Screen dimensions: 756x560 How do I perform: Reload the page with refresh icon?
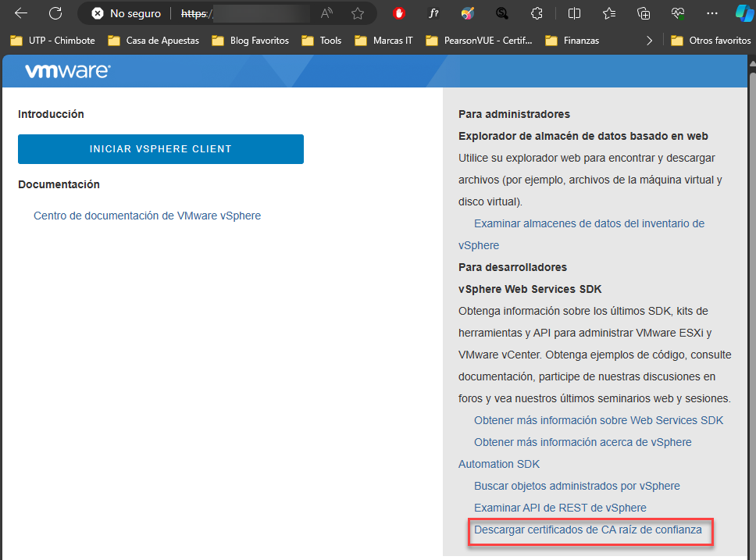(55, 13)
